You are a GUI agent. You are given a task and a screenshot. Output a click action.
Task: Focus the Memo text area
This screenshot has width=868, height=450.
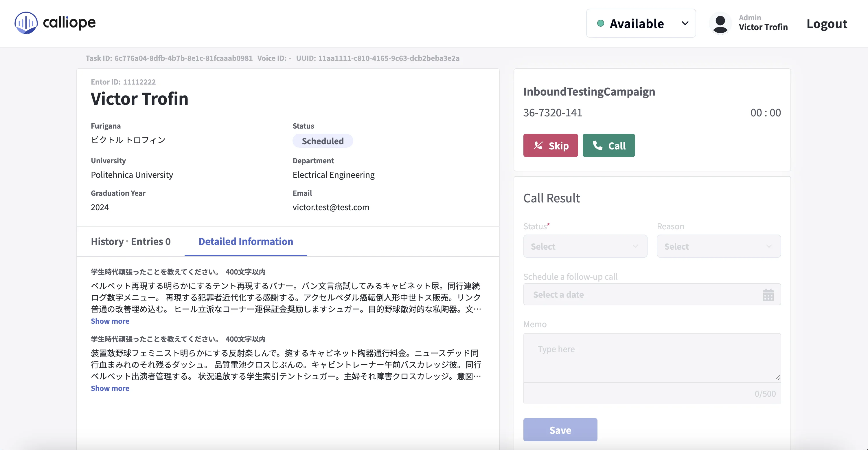click(652, 358)
